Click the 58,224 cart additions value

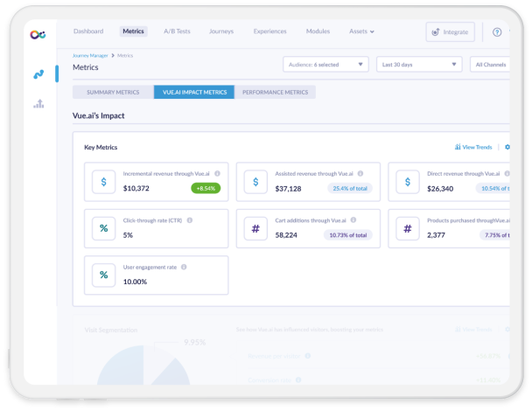[286, 235]
